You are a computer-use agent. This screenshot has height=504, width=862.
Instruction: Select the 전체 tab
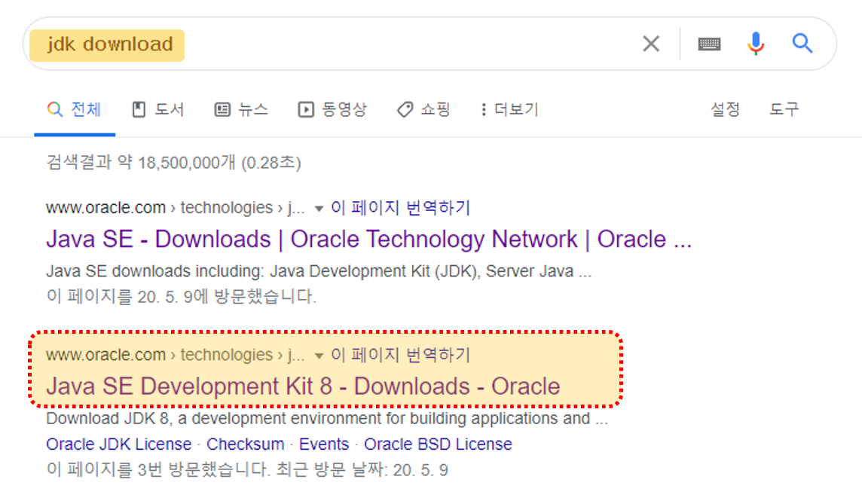[74, 109]
